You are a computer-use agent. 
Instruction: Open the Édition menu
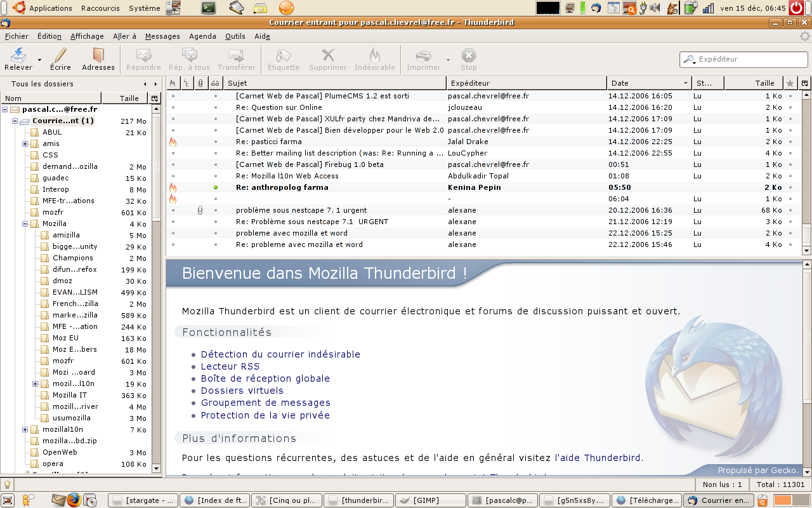pos(49,36)
